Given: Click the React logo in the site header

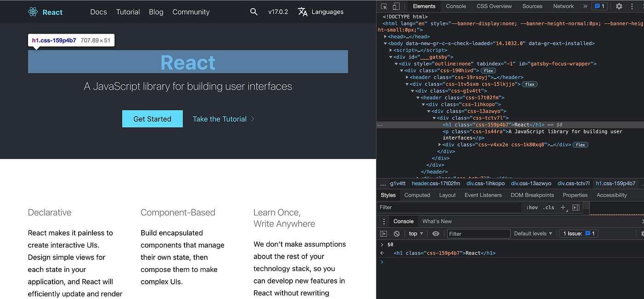Looking at the screenshot, I should click(45, 12).
